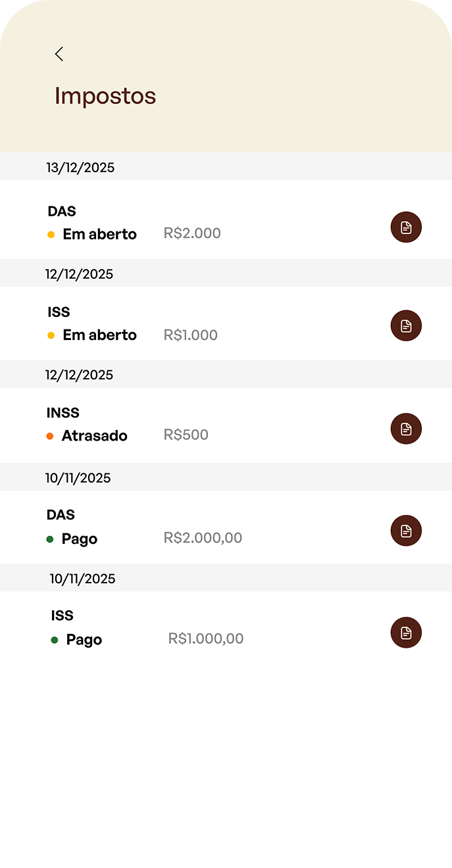Select the 13/12/2025 date header

point(80,168)
